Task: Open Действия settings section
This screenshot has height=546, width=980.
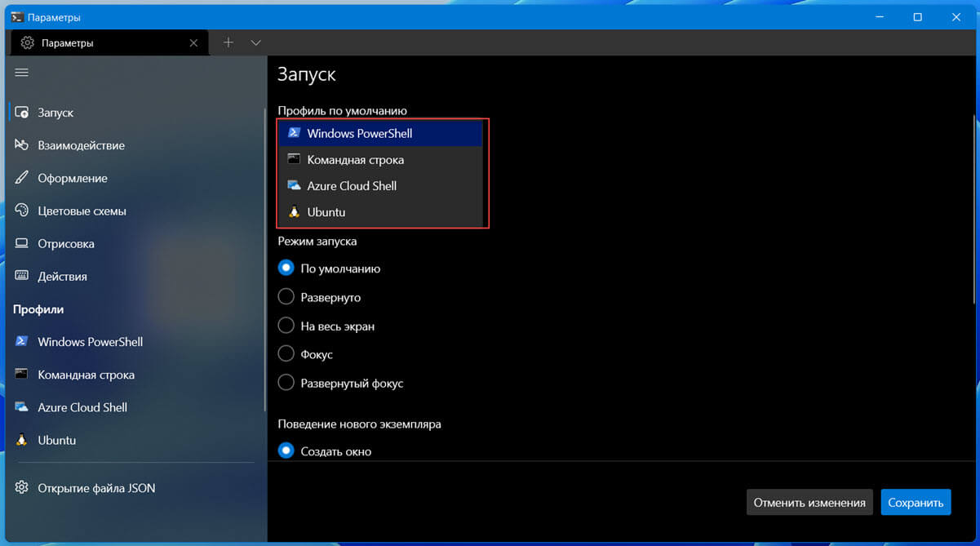Action: point(134,276)
